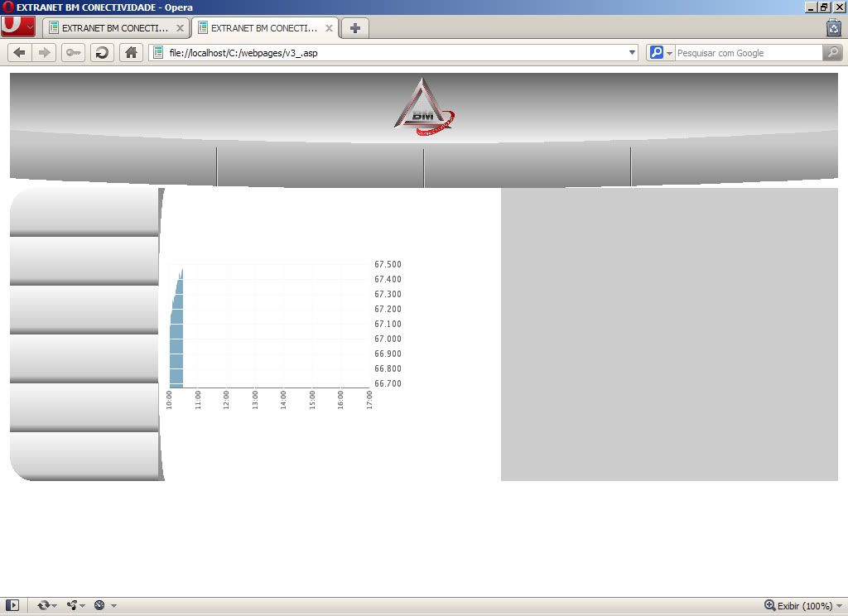Image resolution: width=848 pixels, height=616 pixels.
Task: Click the BM triangle logo
Action: pos(423,108)
